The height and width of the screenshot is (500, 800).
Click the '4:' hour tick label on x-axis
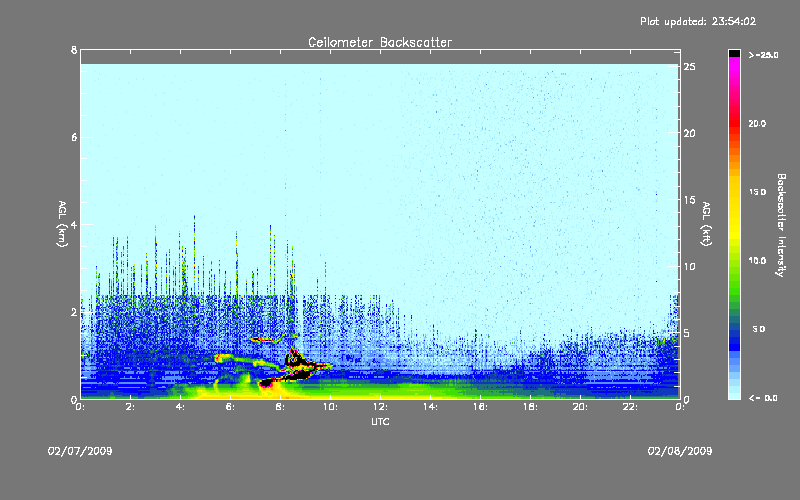coord(180,407)
